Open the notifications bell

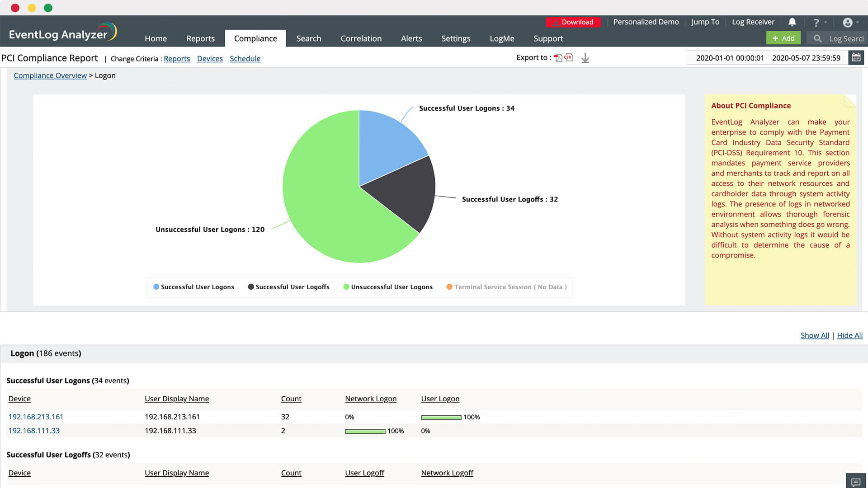coord(792,22)
